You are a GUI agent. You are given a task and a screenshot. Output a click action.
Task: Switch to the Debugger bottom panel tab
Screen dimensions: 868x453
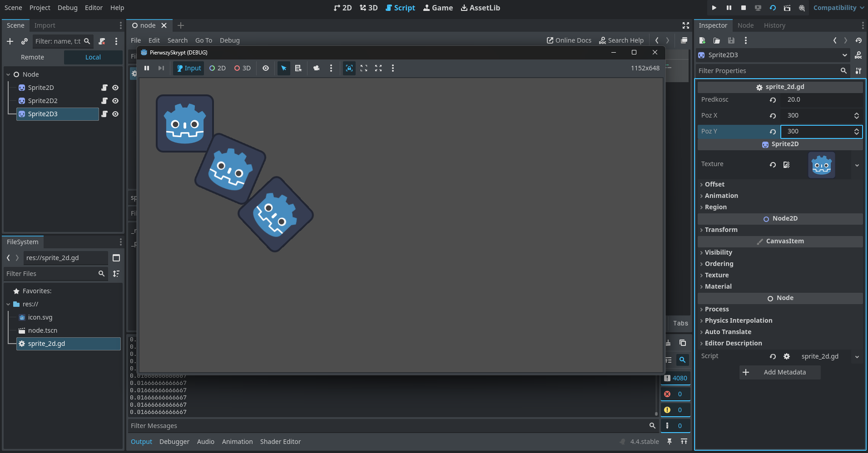[174, 442]
